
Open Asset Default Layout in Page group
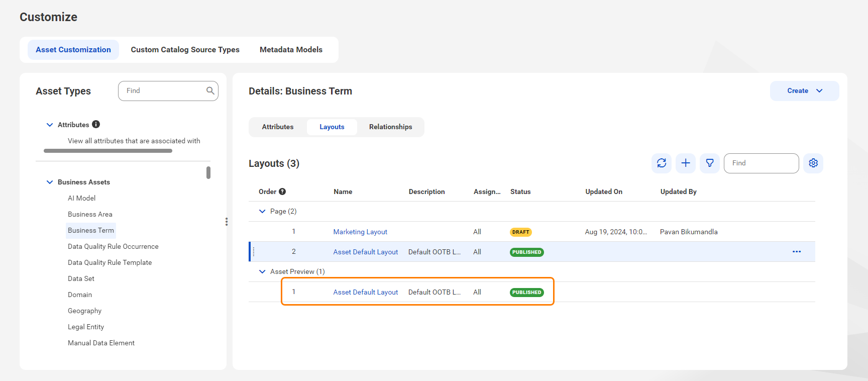[x=366, y=252]
